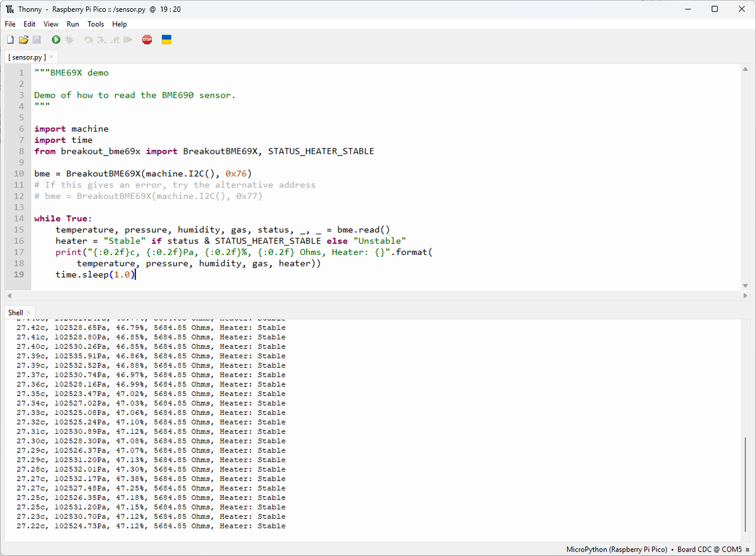Viewport: 756px width, 556px height.
Task: Open the Tools menu
Action: pyautogui.click(x=96, y=24)
